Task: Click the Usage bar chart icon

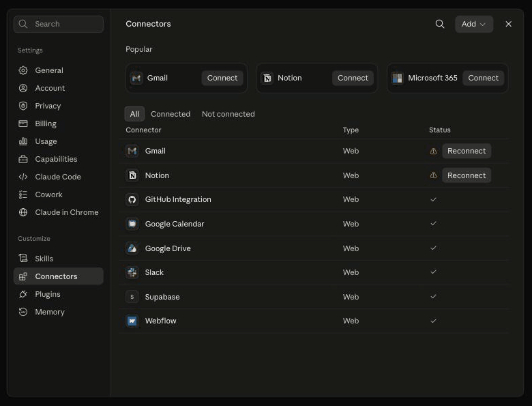Action: pos(23,141)
